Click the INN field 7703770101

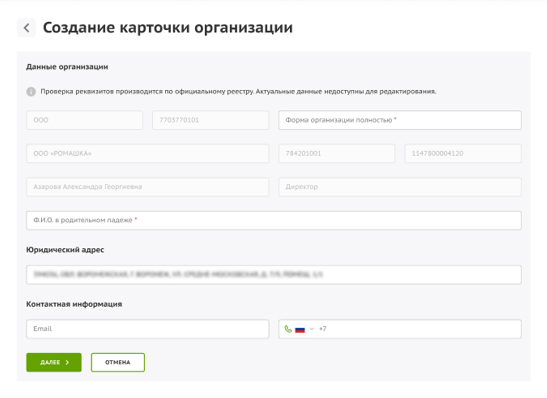211,120
